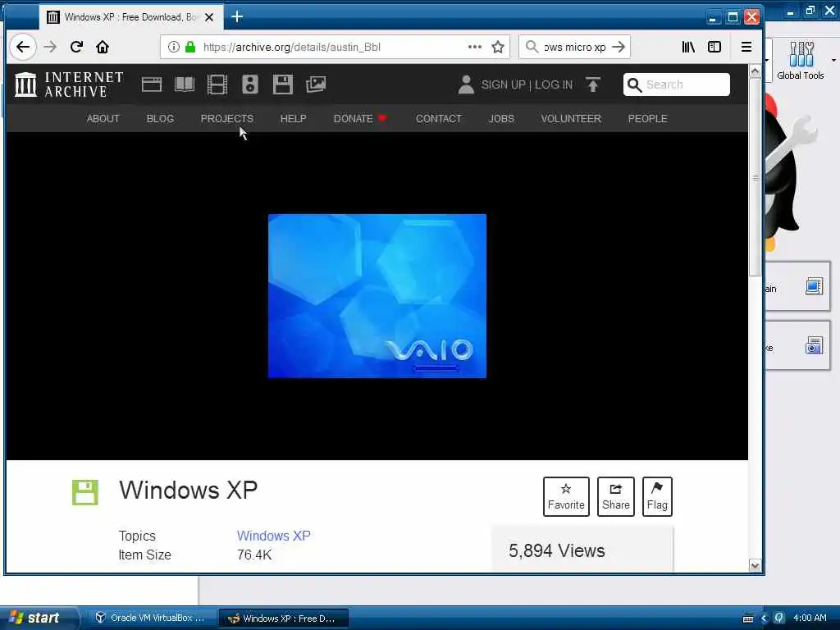
Task: Click the upload arrow icon
Action: 593,84
